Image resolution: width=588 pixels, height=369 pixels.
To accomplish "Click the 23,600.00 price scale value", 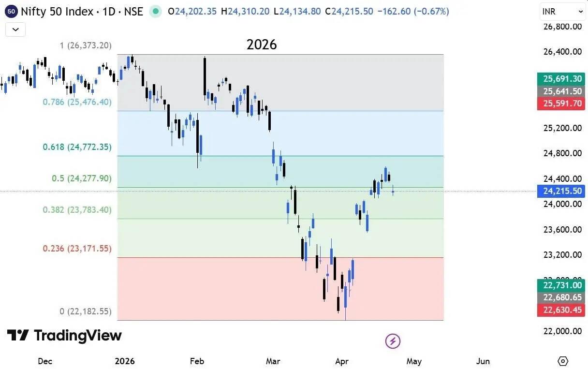I will [x=562, y=230].
